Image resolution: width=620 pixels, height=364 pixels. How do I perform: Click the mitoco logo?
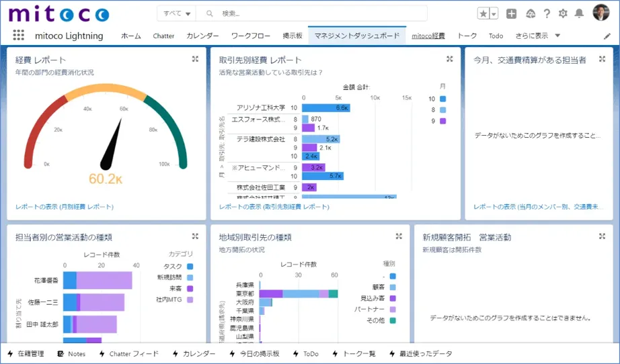click(59, 14)
